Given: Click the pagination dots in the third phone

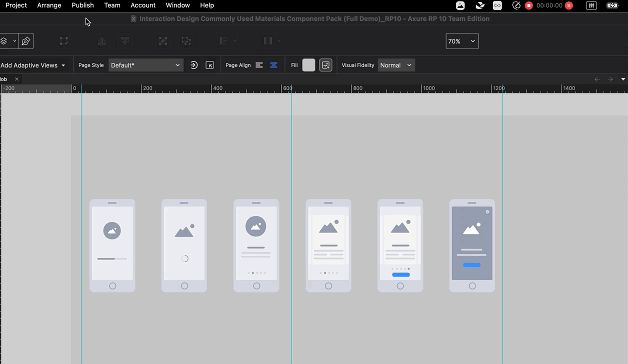Looking at the screenshot, I should (256, 273).
